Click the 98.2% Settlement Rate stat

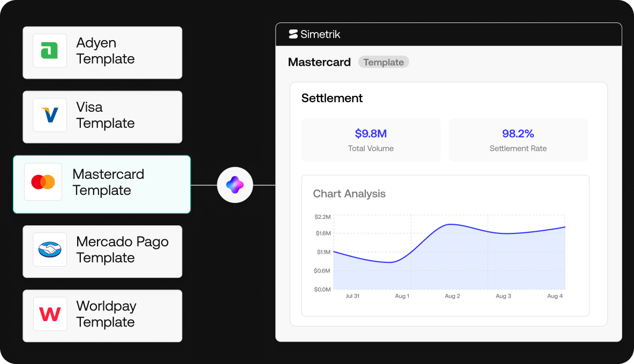518,140
